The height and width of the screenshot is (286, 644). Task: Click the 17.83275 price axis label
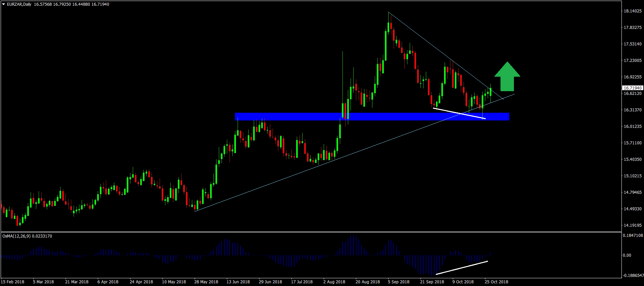tap(633, 28)
